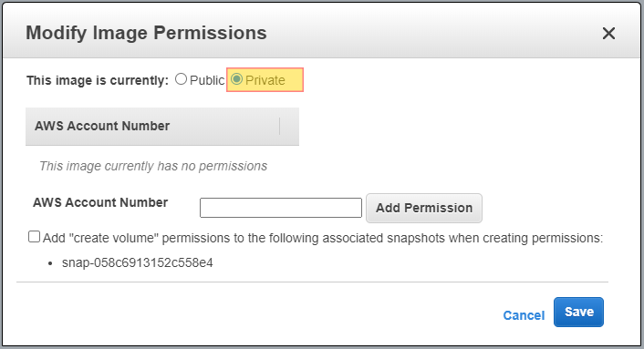
Task: Focus the AWS Account Number input field
Action: click(281, 208)
